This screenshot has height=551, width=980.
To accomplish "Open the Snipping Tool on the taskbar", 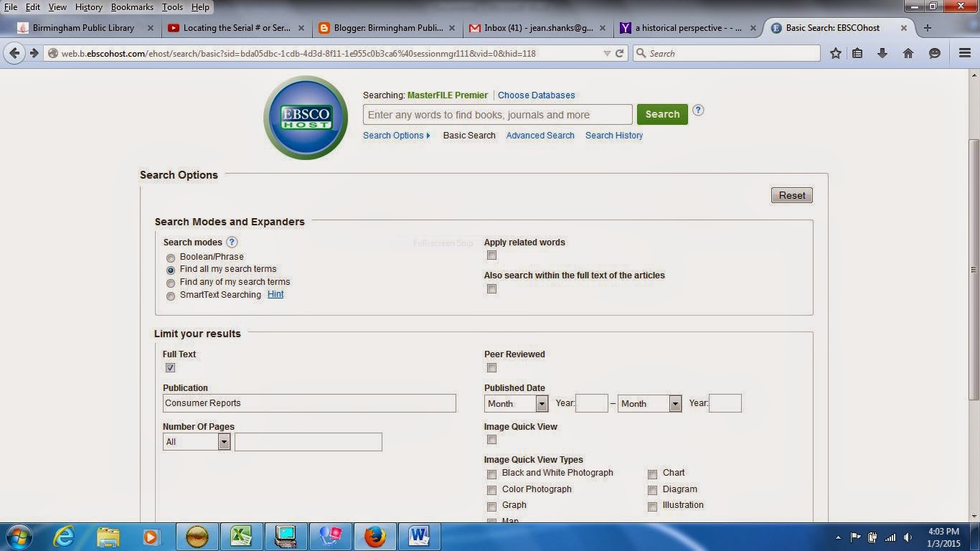I will pos(330,537).
